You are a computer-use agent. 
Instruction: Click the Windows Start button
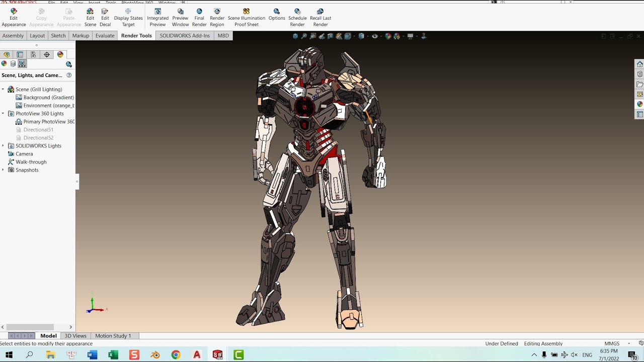coord(9,355)
